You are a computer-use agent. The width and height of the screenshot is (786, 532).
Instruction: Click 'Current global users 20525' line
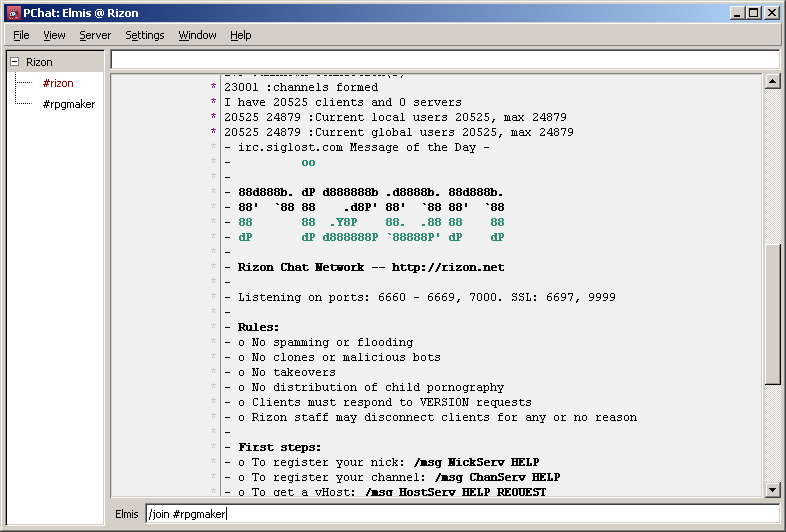(x=399, y=132)
